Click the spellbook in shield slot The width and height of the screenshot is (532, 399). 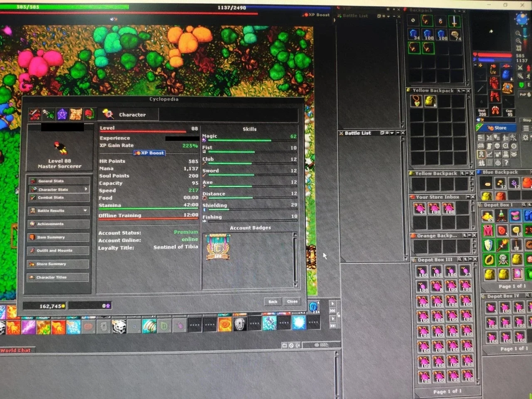pos(507,88)
